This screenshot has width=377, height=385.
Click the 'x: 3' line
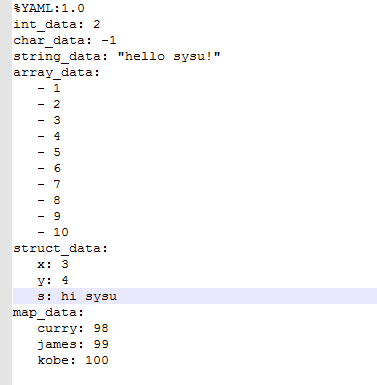coord(53,264)
